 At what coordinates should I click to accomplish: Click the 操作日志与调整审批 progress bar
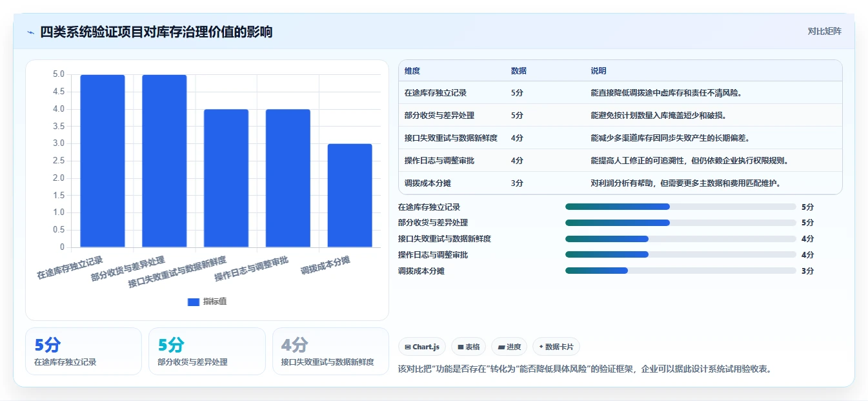681,255
